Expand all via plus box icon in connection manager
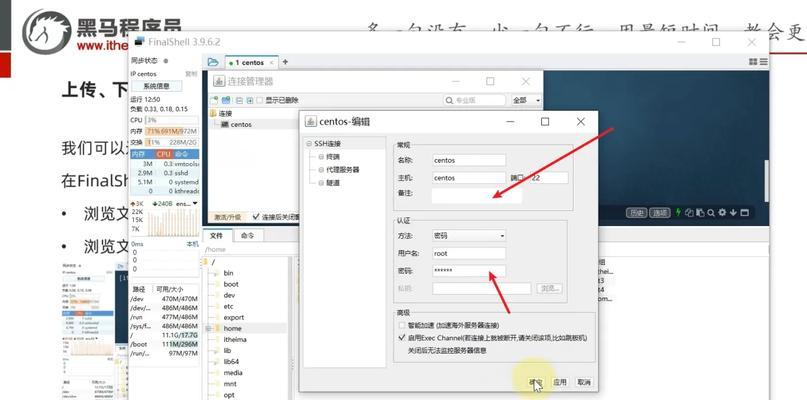 [x=250, y=100]
